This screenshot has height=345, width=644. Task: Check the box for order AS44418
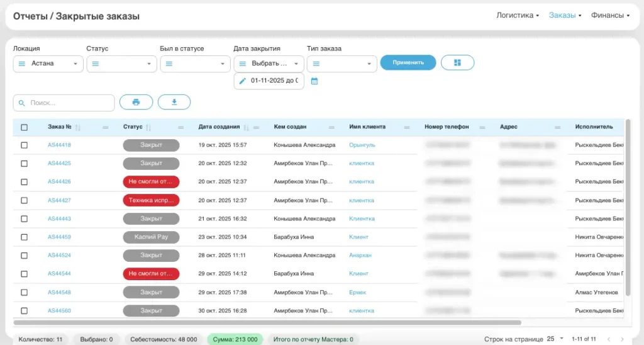(25, 145)
